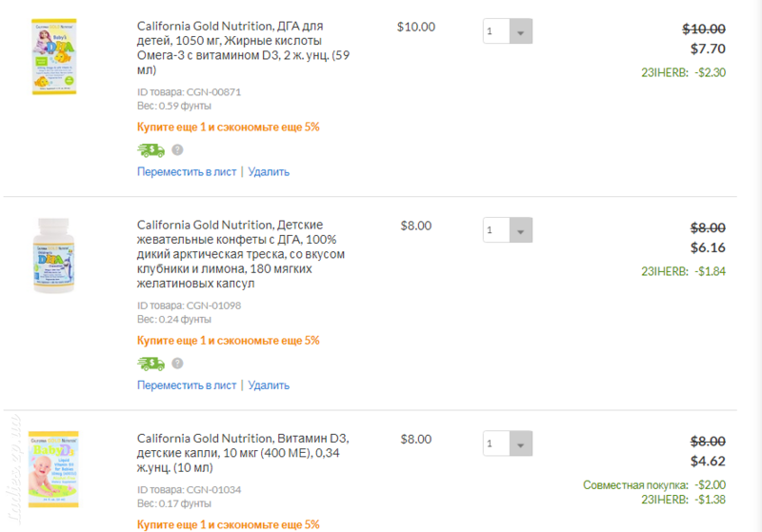Expand the quantity dropdown for the baby DHA drops
Screen dimensions: 762x532
(508, 31)
